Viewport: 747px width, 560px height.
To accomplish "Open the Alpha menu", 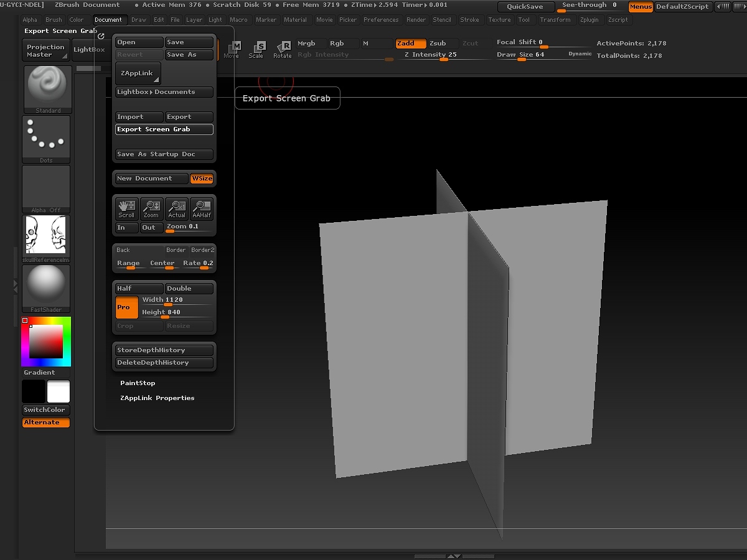I will pos(30,20).
